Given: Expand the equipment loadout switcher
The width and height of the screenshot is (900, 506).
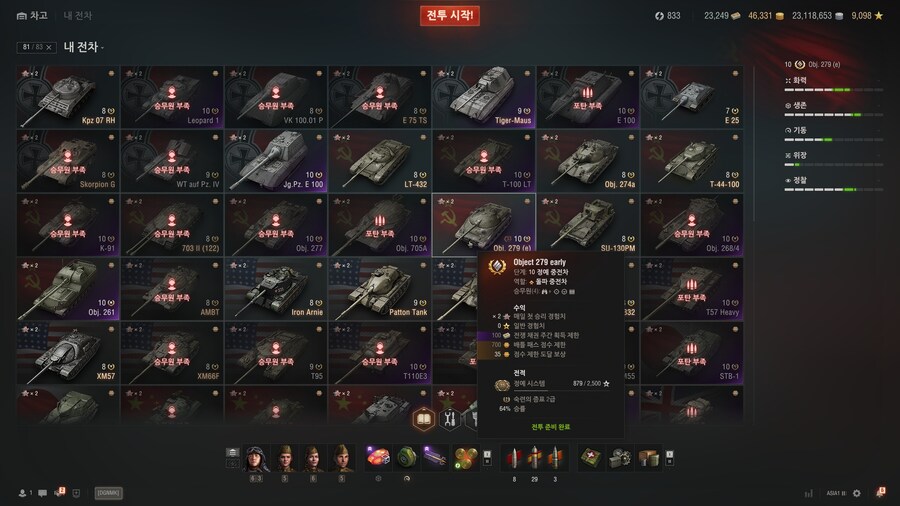Looking at the screenshot, I should tap(487, 458).
